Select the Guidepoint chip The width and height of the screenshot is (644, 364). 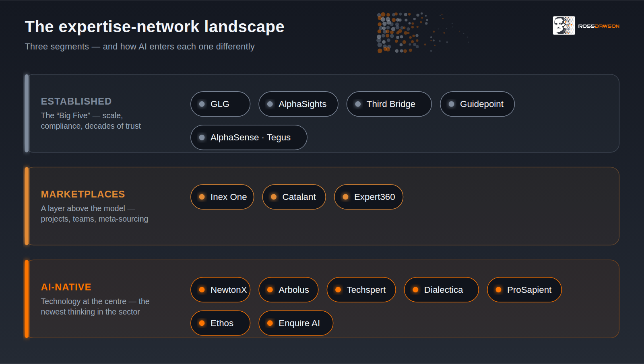coord(477,104)
